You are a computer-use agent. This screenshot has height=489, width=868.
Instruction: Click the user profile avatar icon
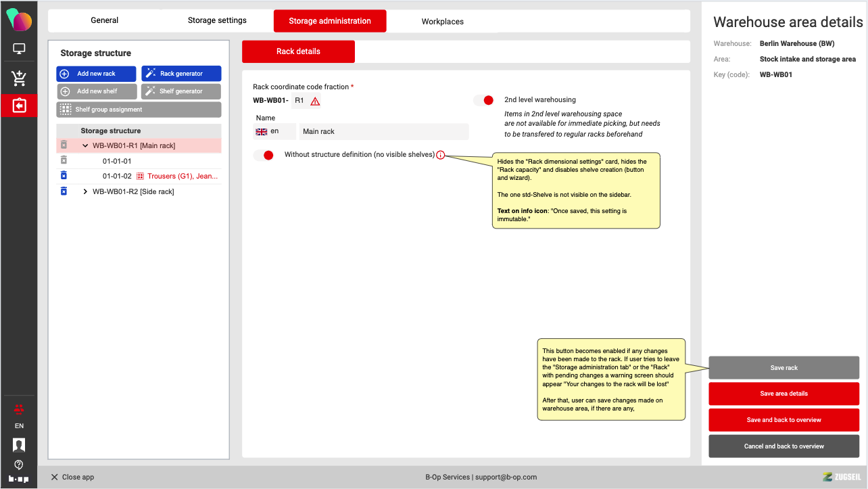(x=19, y=445)
